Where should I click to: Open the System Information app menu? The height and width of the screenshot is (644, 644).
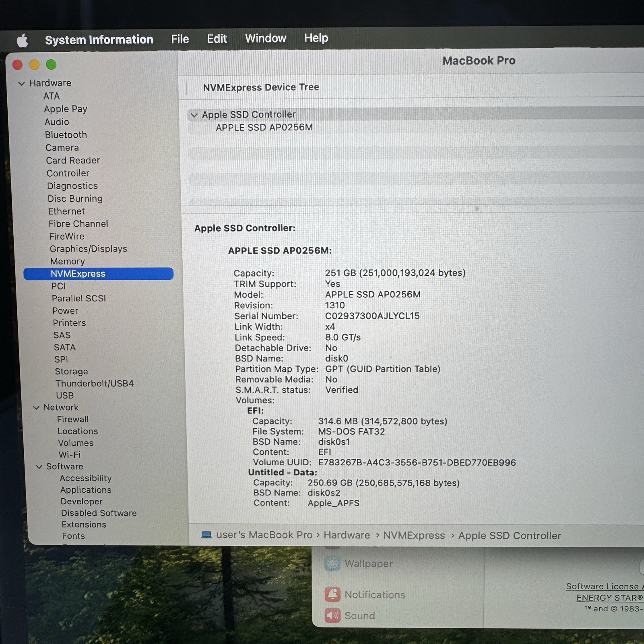pos(99,39)
